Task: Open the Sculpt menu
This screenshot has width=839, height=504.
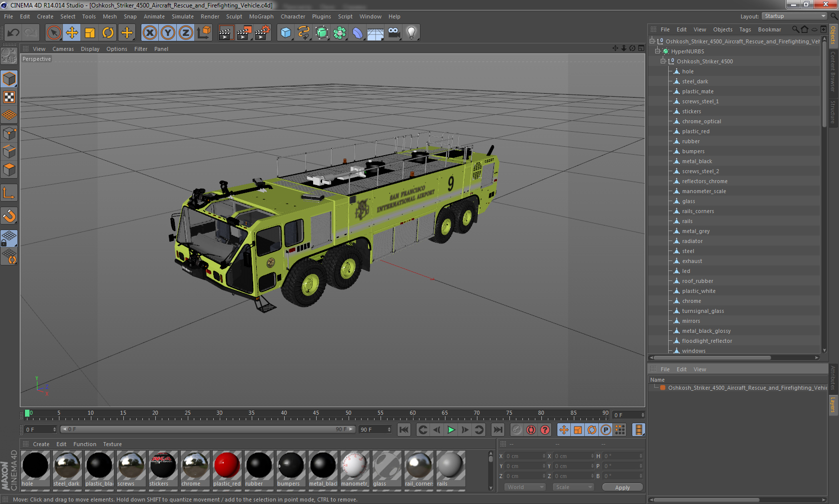Action: tap(234, 16)
